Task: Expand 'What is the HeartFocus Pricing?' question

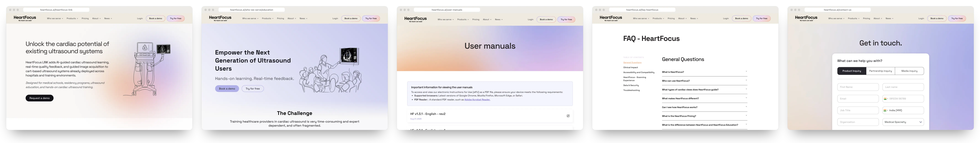Action: click(x=705, y=116)
